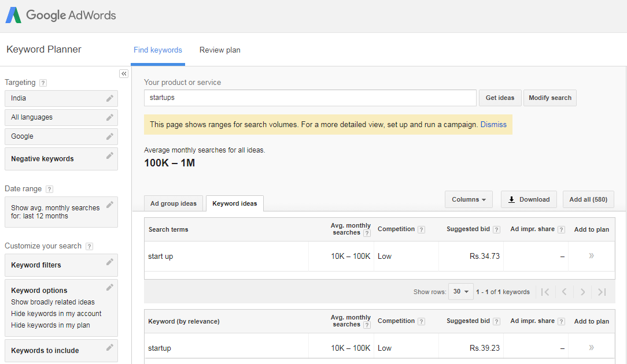The height and width of the screenshot is (364, 627).
Task: Open Avg. monthly searches help in search terms table
Action: [367, 233]
